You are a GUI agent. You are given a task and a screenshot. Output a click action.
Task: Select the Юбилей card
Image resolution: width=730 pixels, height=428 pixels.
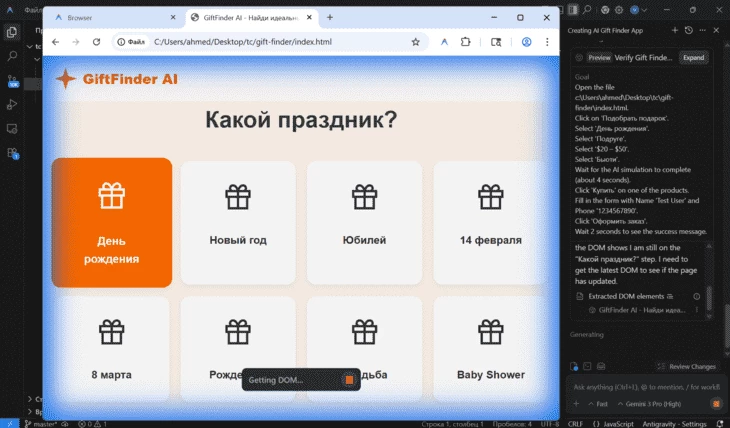(365, 223)
